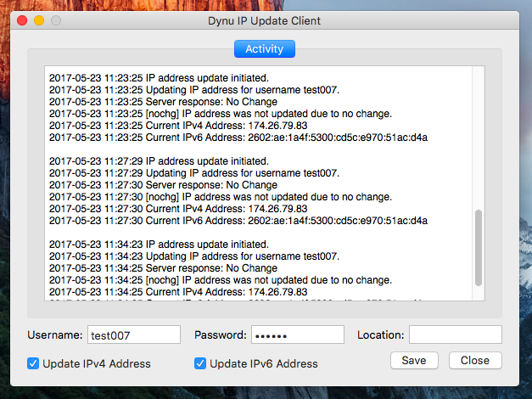Select log line '11:23:25 IP address update initiated'
This screenshot has width=532, height=399.
(159, 78)
